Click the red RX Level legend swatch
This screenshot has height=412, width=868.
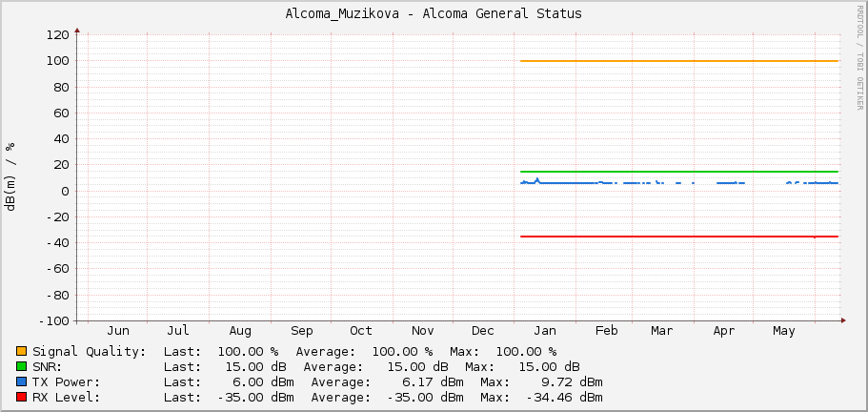tap(22, 397)
